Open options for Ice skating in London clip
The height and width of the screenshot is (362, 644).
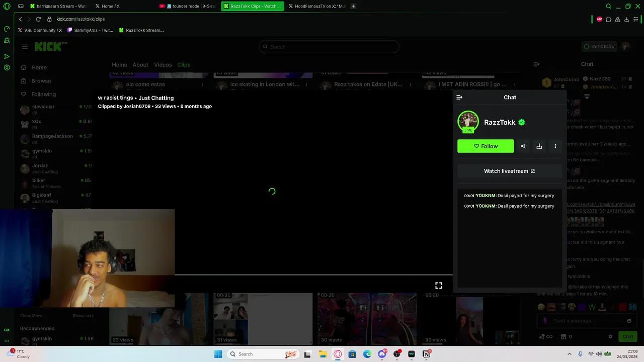tap(306, 84)
